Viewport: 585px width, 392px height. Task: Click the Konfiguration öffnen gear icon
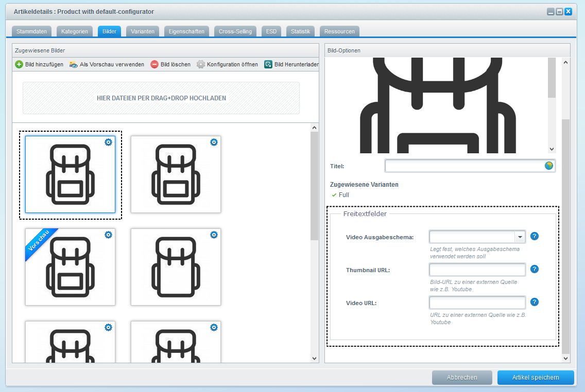[x=201, y=64]
